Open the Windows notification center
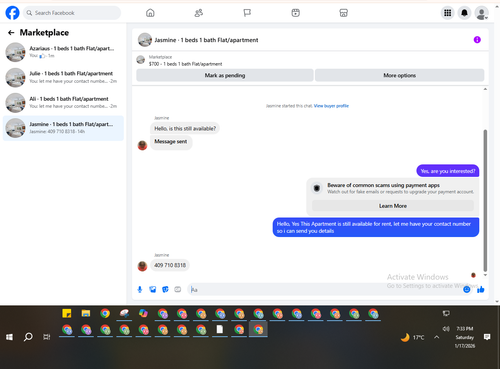 [487, 337]
